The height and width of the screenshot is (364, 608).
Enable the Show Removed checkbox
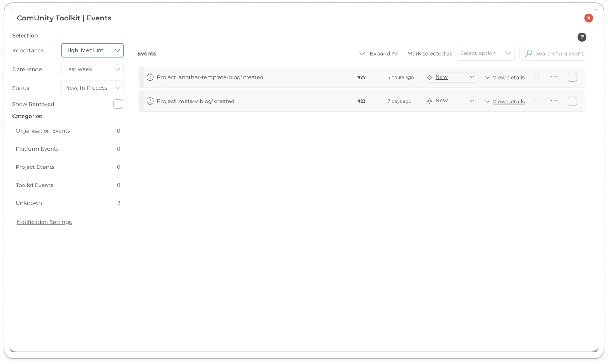point(118,104)
